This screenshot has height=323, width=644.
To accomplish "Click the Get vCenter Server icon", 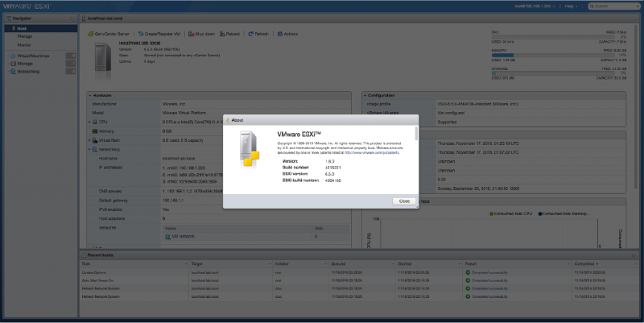I will point(98,35).
